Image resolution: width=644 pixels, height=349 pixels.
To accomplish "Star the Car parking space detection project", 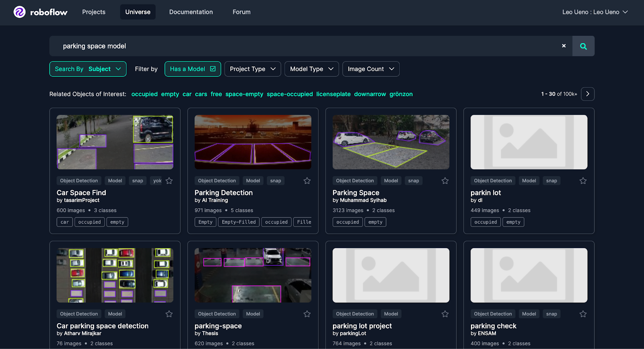I will (169, 314).
